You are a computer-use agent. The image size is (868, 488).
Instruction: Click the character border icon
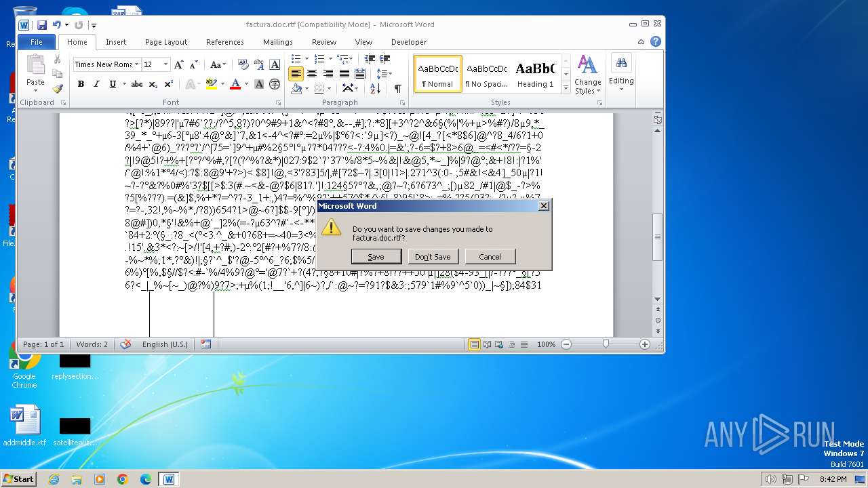275,64
